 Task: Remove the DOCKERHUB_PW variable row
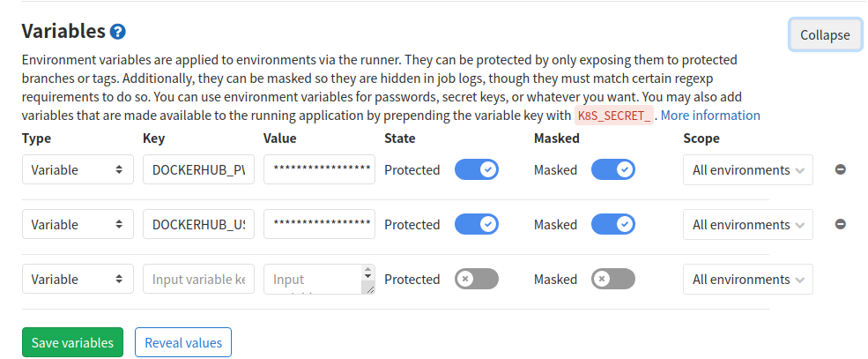point(840,169)
